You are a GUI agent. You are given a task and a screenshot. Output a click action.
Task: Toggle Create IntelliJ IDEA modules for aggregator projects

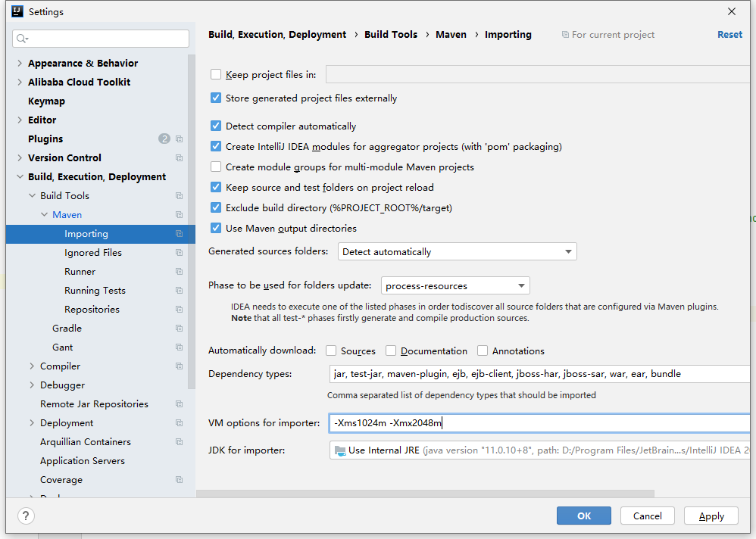216,146
